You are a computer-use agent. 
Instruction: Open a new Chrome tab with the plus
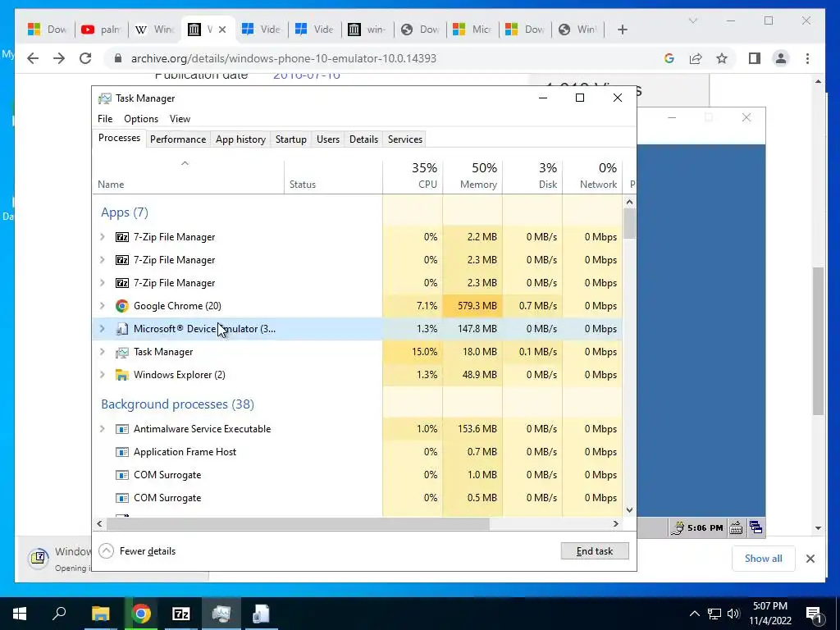(622, 30)
